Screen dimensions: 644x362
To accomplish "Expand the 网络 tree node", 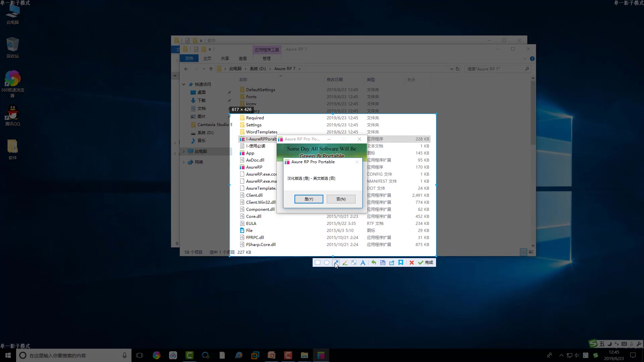I will point(183,162).
